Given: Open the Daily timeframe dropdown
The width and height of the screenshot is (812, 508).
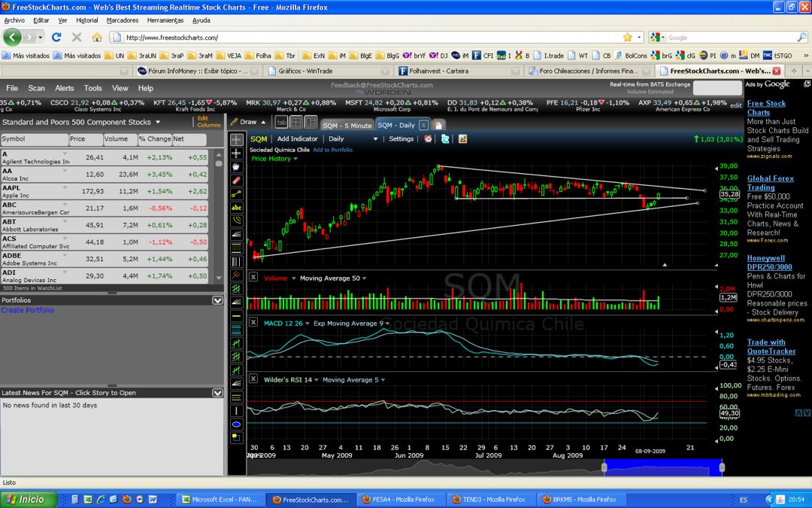Looking at the screenshot, I should pyautogui.click(x=375, y=139).
